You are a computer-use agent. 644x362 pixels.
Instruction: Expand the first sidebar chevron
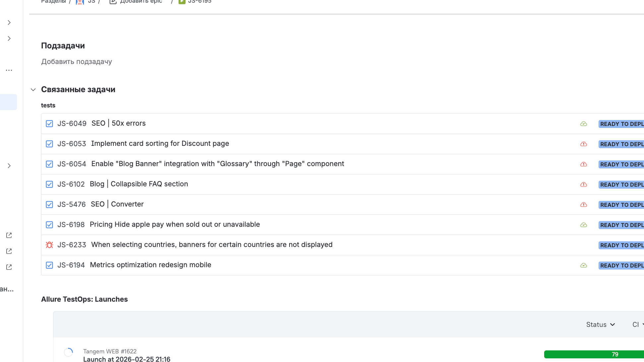pyautogui.click(x=9, y=23)
